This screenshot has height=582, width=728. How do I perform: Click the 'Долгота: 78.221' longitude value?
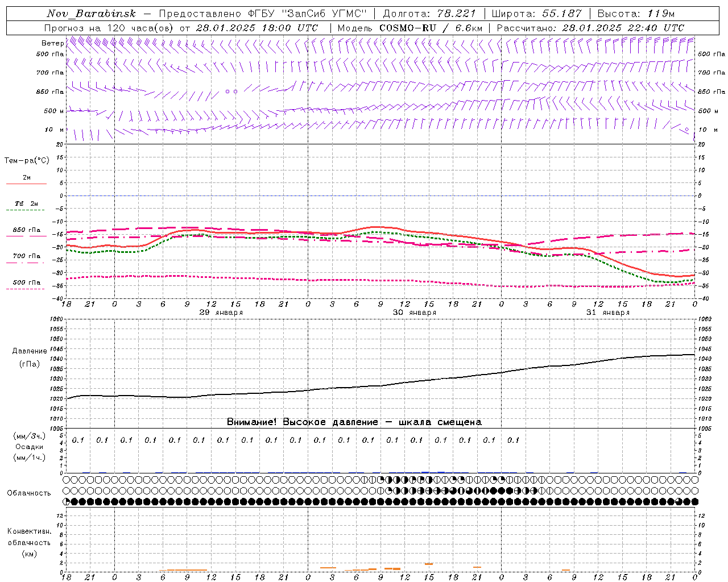coord(429,14)
